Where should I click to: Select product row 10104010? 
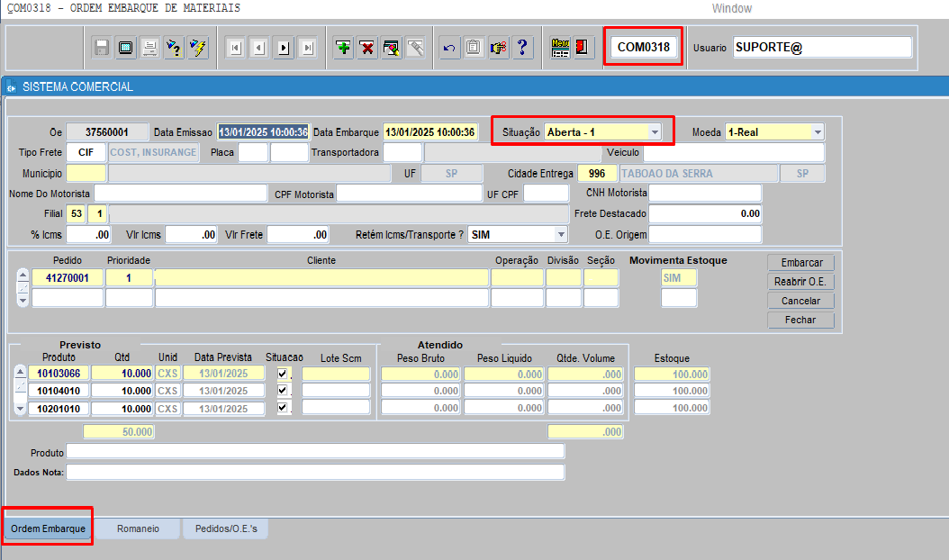59,391
